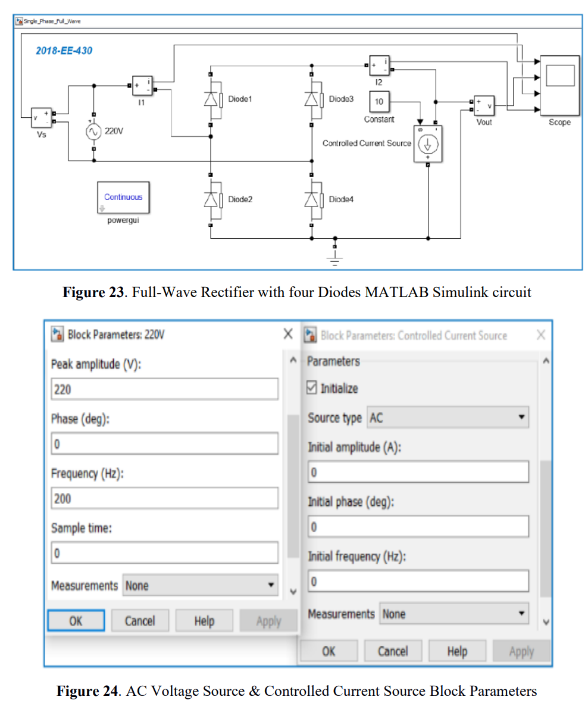Select the Peak amplitude input field
The height and width of the screenshot is (706, 588).
tap(164, 389)
